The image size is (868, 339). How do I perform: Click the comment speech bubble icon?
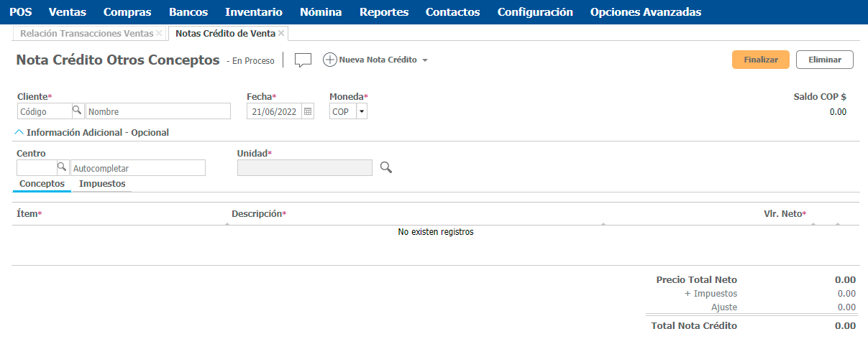coord(303,60)
